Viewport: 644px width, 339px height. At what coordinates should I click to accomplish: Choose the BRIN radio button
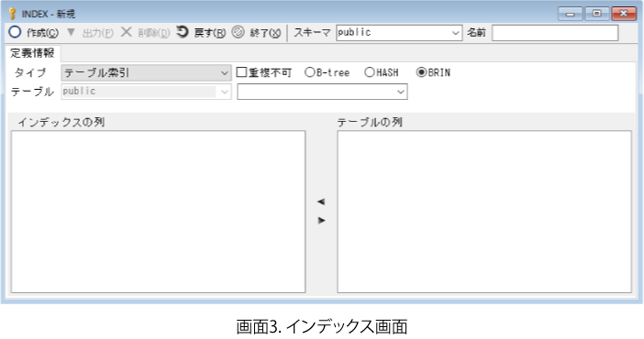(421, 72)
